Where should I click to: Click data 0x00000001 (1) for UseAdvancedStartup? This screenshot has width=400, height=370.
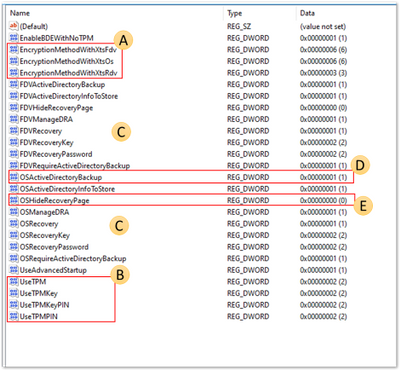coord(323,270)
